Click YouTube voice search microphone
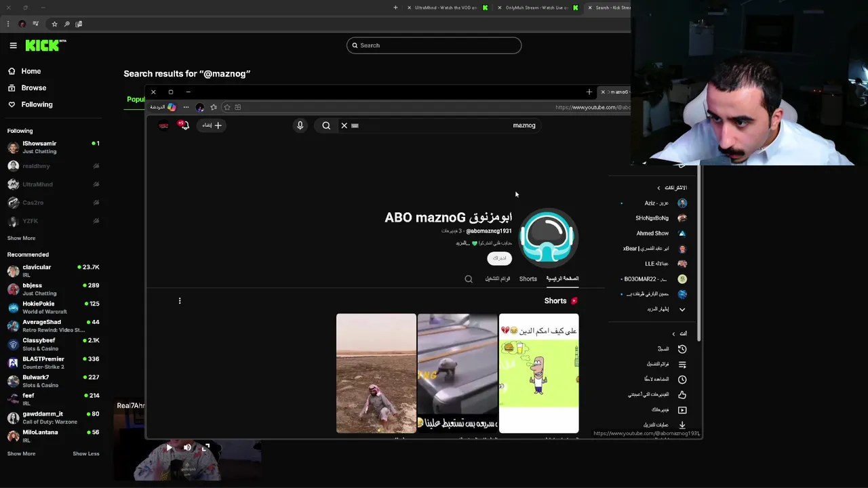The height and width of the screenshot is (488, 868). click(300, 125)
